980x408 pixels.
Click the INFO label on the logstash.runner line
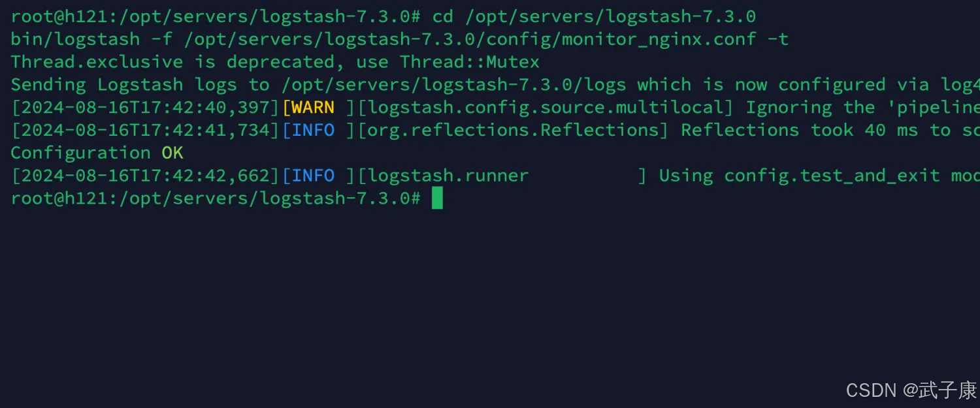[x=312, y=176]
